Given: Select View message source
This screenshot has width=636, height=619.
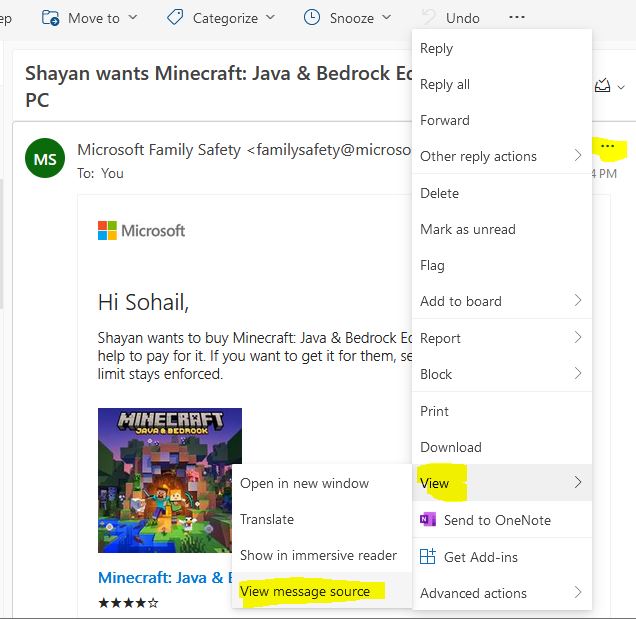Looking at the screenshot, I should click(322, 591).
